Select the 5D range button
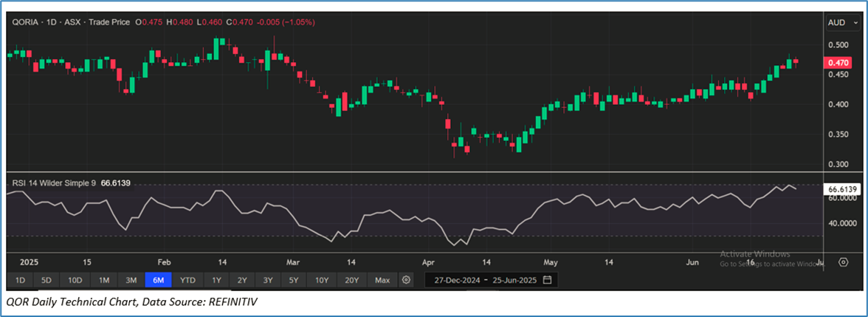This screenshot has width=868, height=317. point(46,280)
